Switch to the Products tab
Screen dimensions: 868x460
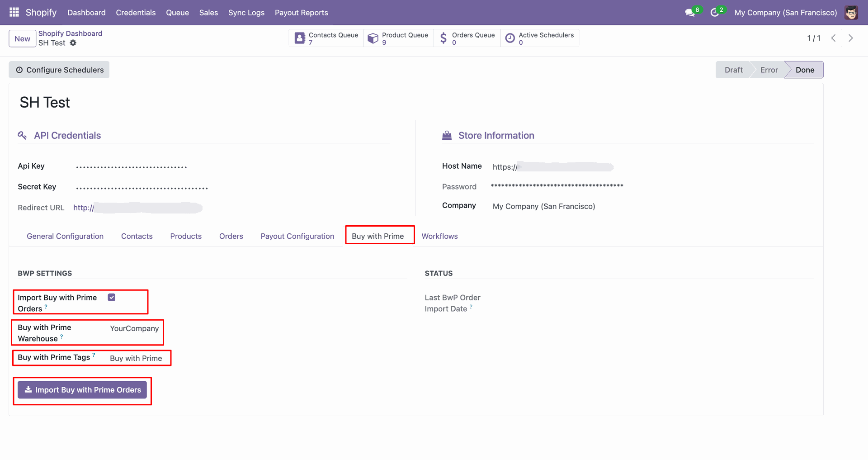tap(186, 236)
